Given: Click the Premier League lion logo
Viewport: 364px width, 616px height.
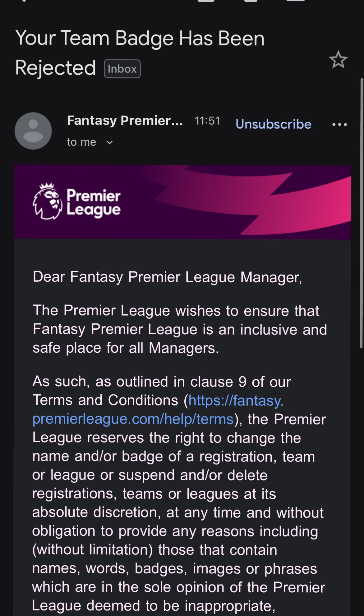Looking at the screenshot, I should 48,201.
